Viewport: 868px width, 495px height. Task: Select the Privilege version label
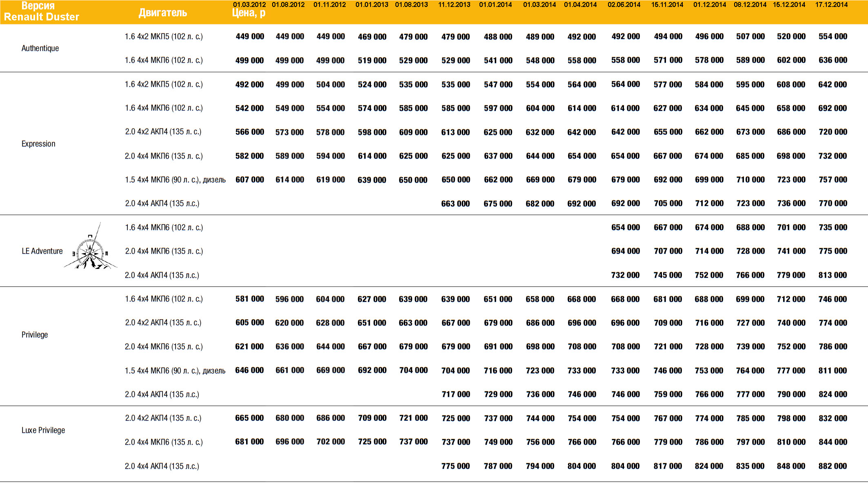click(35, 335)
